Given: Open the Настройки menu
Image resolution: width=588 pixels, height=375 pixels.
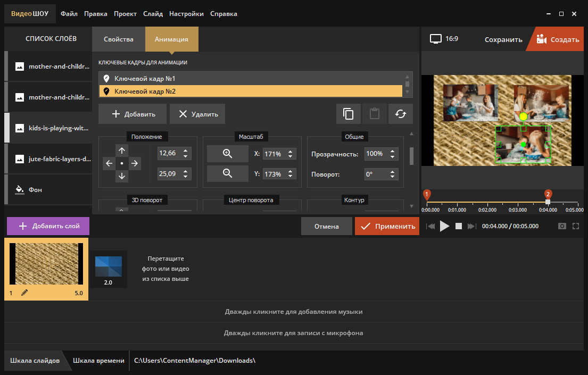Looking at the screenshot, I should coord(186,14).
